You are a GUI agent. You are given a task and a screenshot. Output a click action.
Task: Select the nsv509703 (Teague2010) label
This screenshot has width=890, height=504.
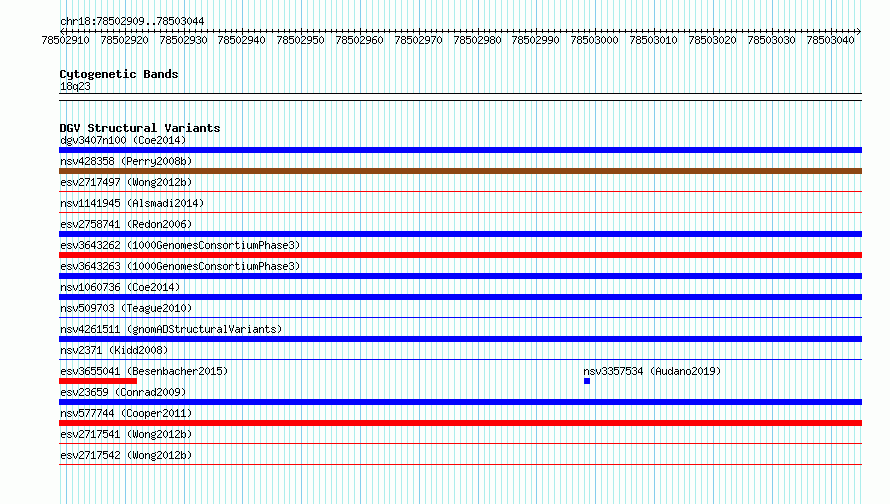126,308
